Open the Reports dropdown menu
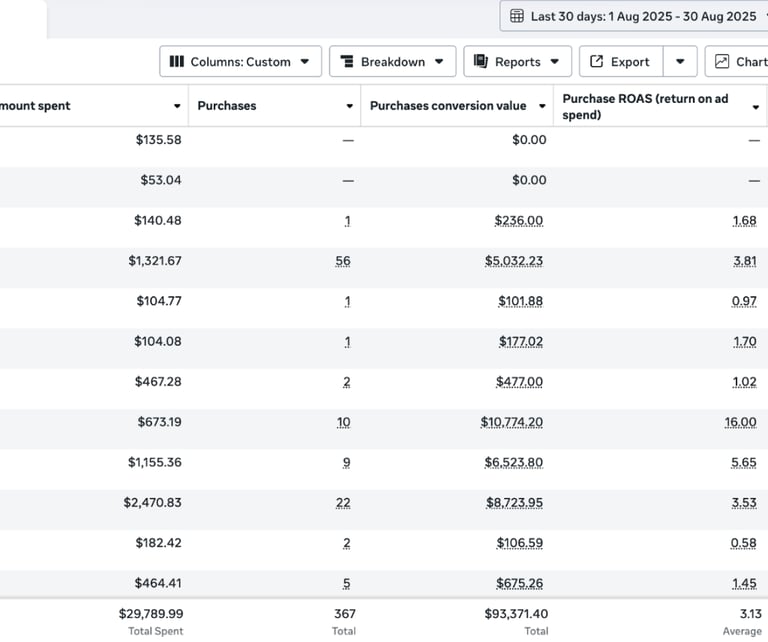 click(518, 62)
